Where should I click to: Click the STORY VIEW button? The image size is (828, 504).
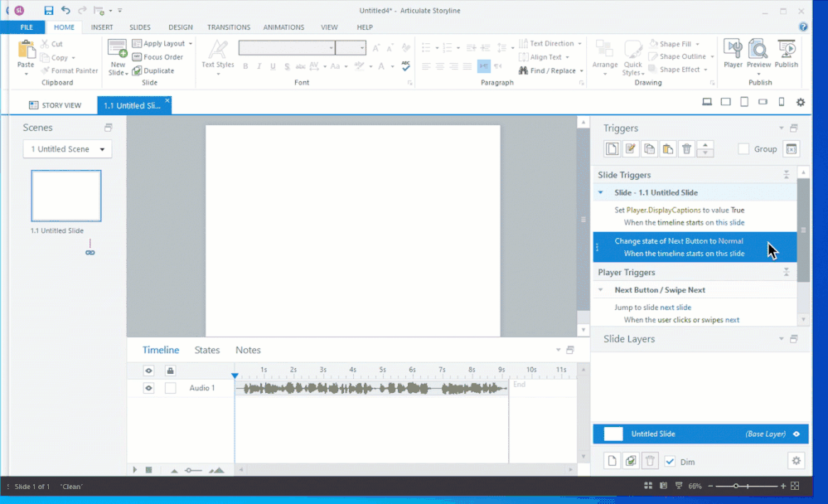56,105
